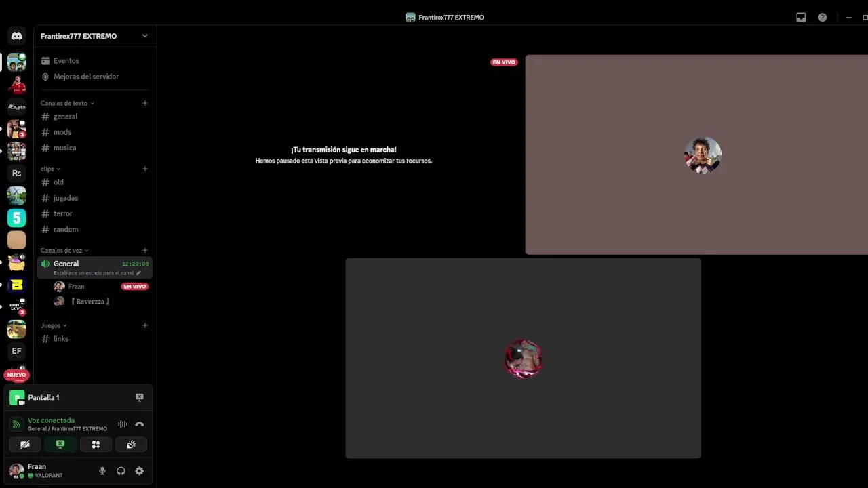Select the top right participant video tile
The image size is (868, 488).
pyautogui.click(x=696, y=155)
